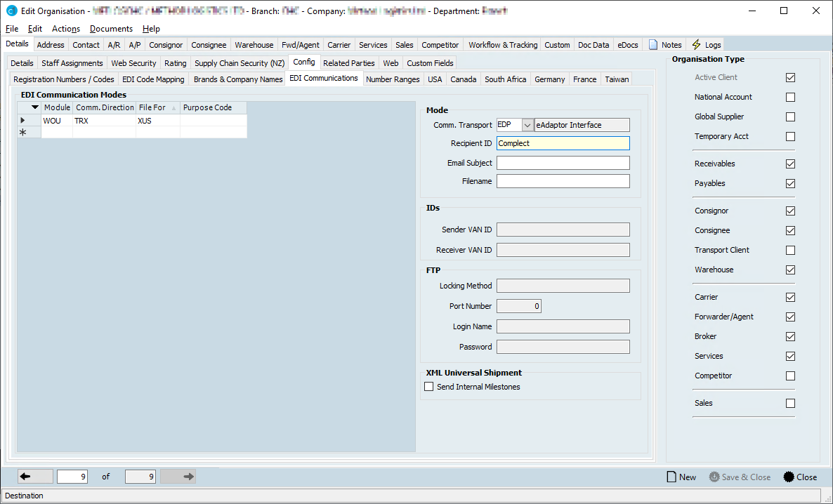
Task: Select the WOU row arrow indicator
Action: tap(22, 121)
